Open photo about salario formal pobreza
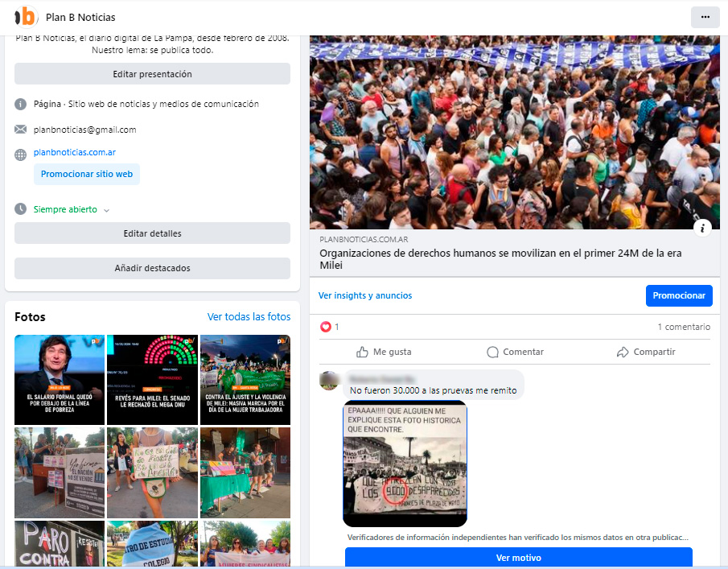The image size is (728, 569). (x=60, y=380)
